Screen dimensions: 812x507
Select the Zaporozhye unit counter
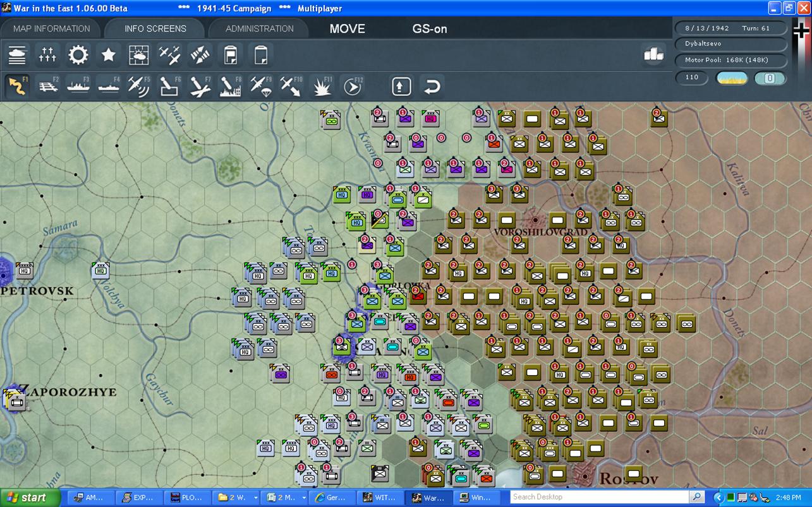click(15, 400)
